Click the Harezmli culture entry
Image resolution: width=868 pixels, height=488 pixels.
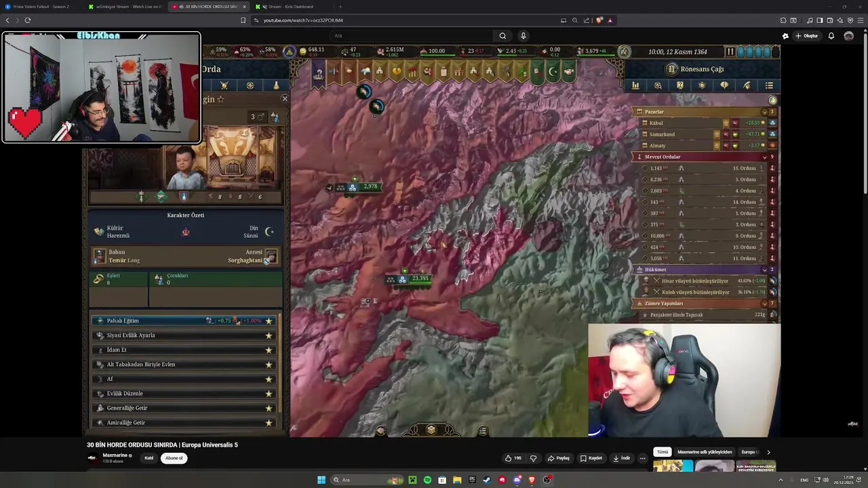click(113, 232)
